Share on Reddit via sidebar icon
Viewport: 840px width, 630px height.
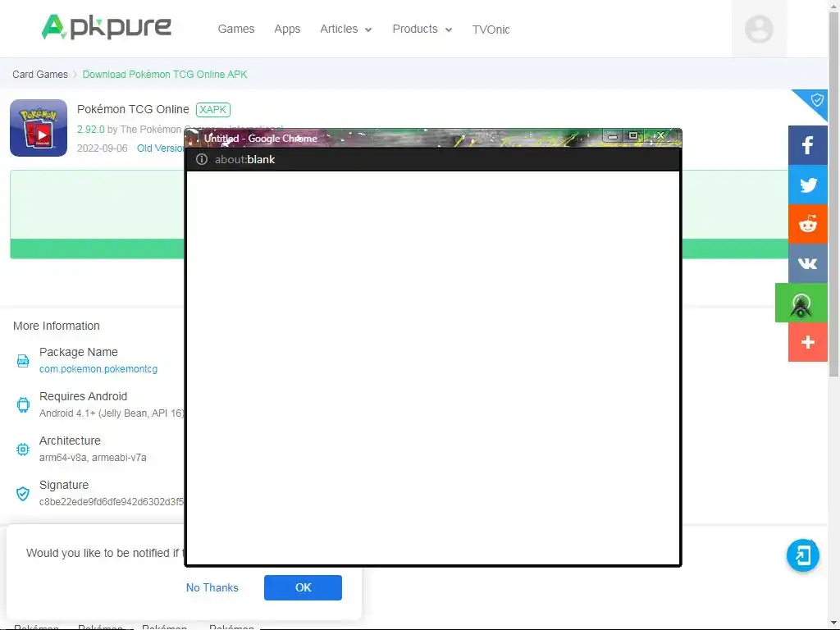pyautogui.click(x=808, y=224)
